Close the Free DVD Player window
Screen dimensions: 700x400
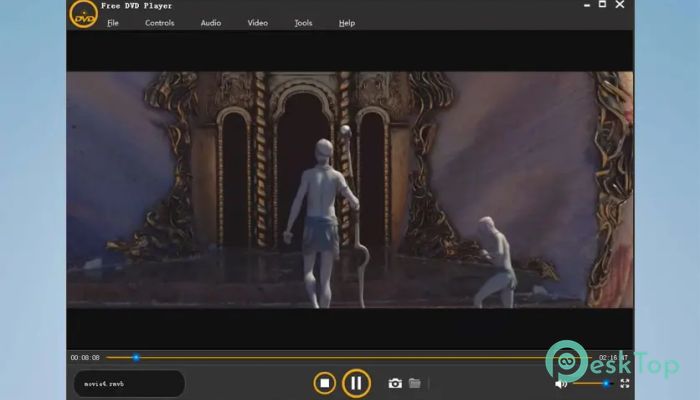click(620, 4)
